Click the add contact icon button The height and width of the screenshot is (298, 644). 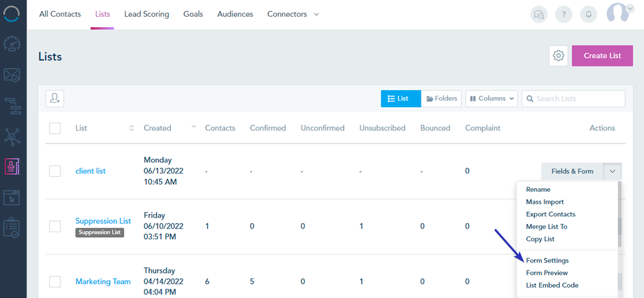coord(55,99)
